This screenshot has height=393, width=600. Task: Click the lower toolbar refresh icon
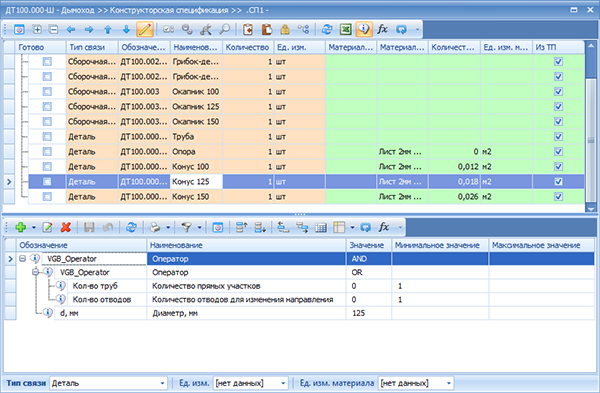tap(131, 228)
